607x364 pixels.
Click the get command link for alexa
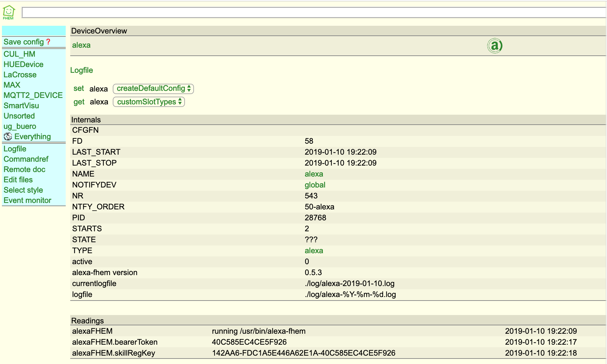pyautogui.click(x=79, y=102)
